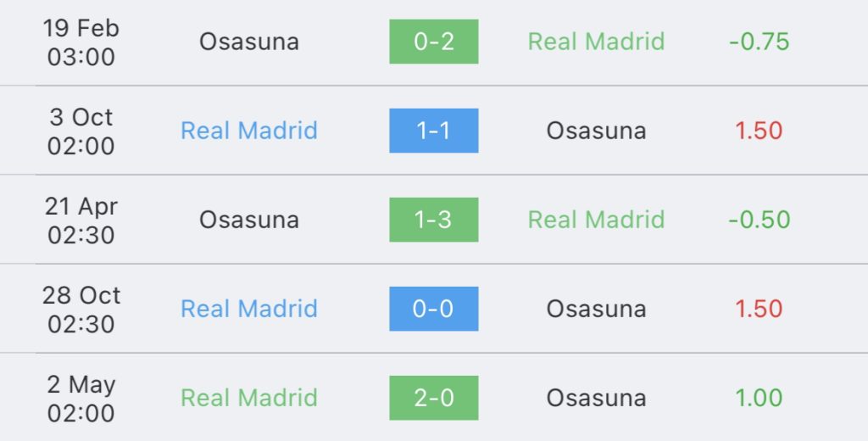Viewport: 868px width, 441px height.
Task: Open the 0-0 score for the 28 Oct match
Action: [433, 309]
